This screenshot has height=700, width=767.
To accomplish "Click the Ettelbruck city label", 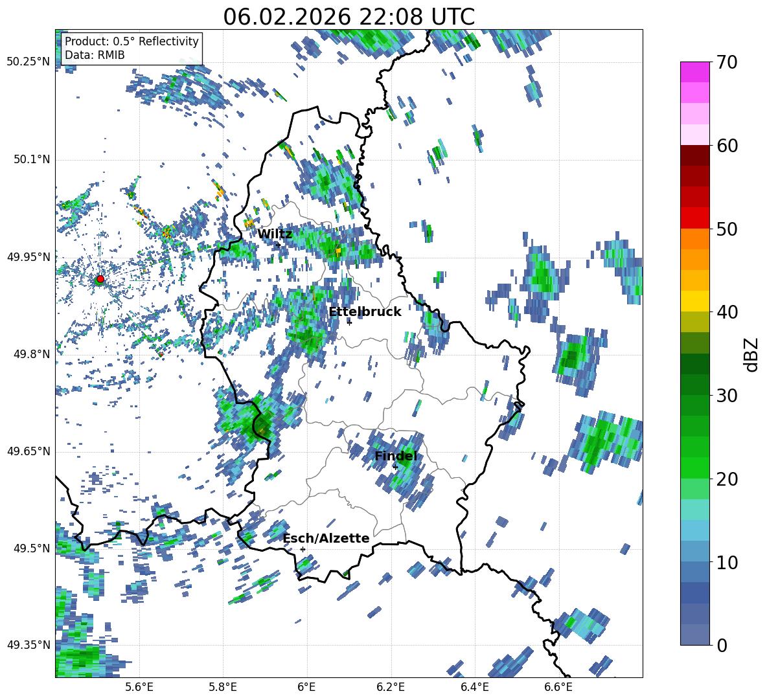I will (x=365, y=312).
